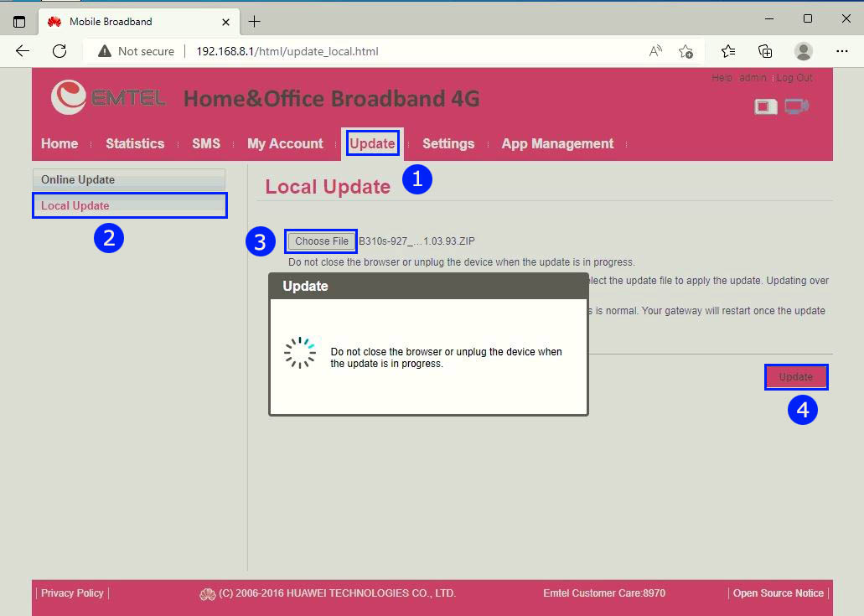This screenshot has width=864, height=616.
Task: Open the My Account tab
Action: (x=285, y=144)
